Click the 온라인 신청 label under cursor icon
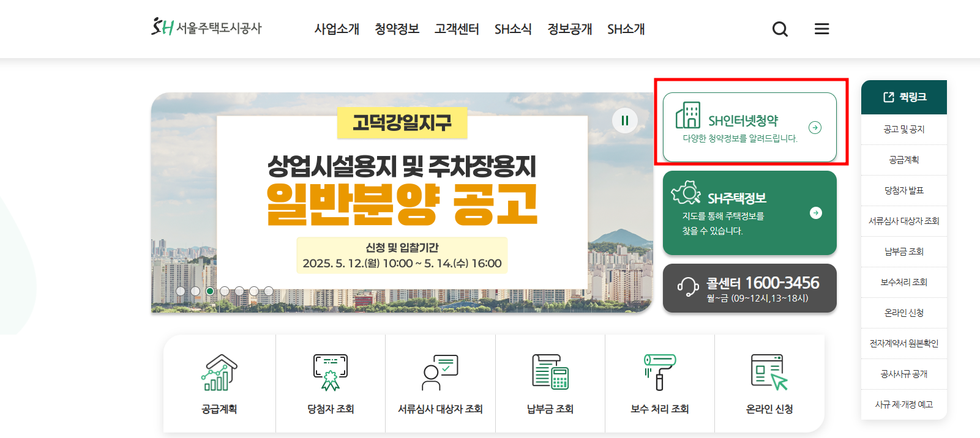The image size is (980, 438). 769,409
